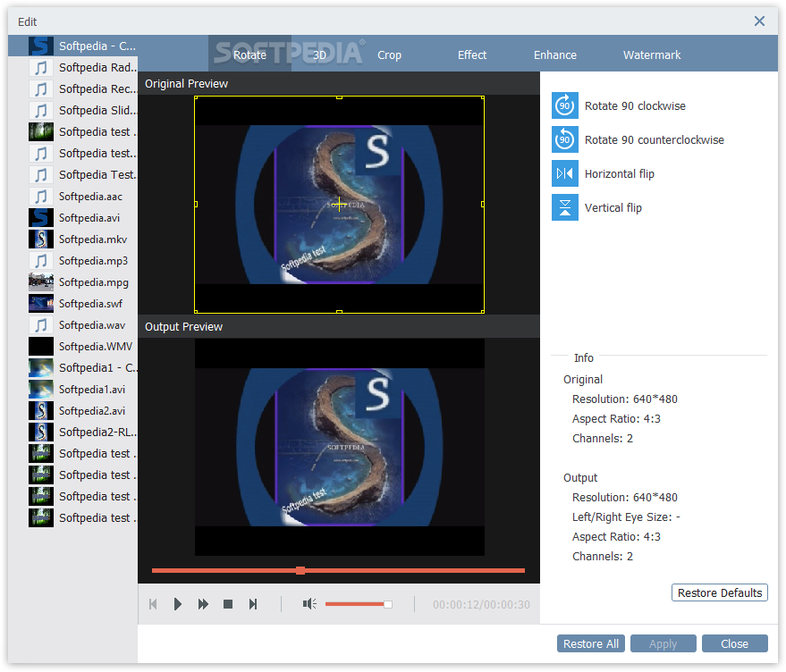Stop the video playback
Image resolution: width=786 pixels, height=672 pixels.
[x=228, y=604]
